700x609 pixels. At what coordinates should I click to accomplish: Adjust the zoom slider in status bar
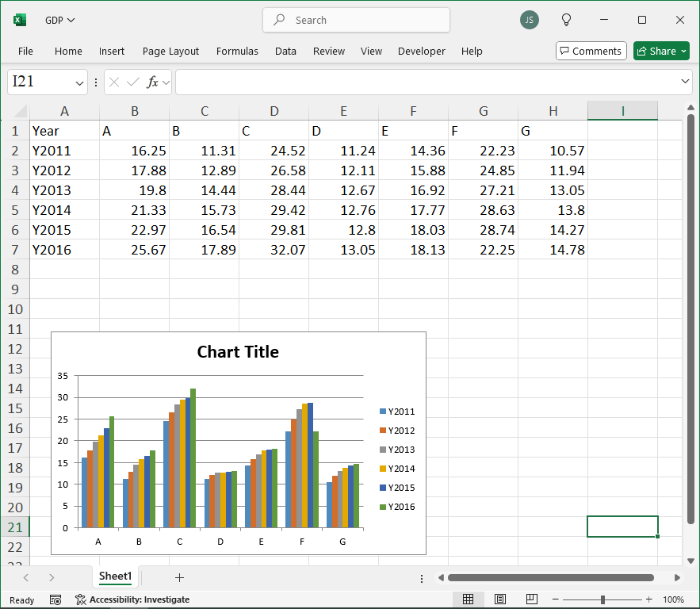[x=602, y=599]
